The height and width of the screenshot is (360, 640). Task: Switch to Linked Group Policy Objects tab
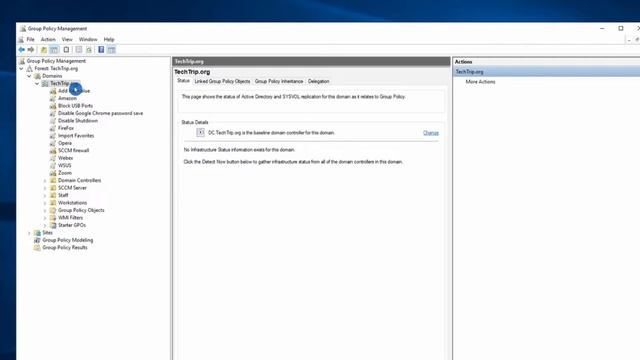(x=222, y=81)
